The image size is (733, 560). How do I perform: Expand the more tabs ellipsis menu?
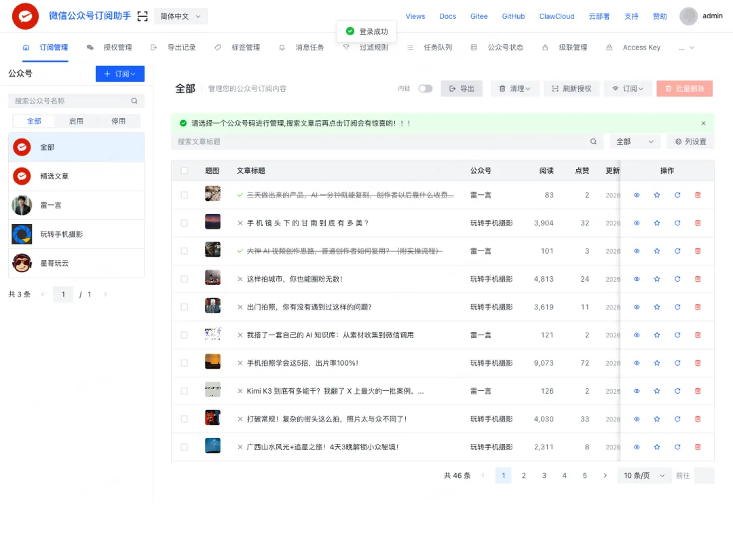pos(686,48)
